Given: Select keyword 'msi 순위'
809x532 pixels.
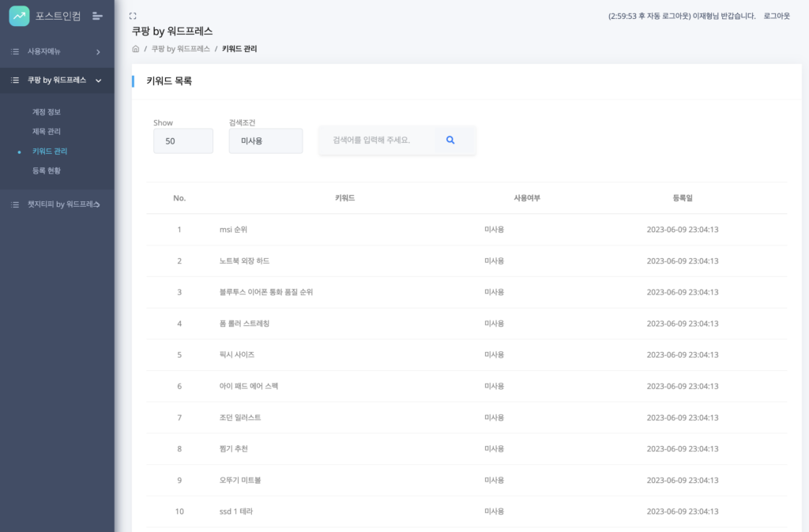Looking at the screenshot, I should 233,230.
